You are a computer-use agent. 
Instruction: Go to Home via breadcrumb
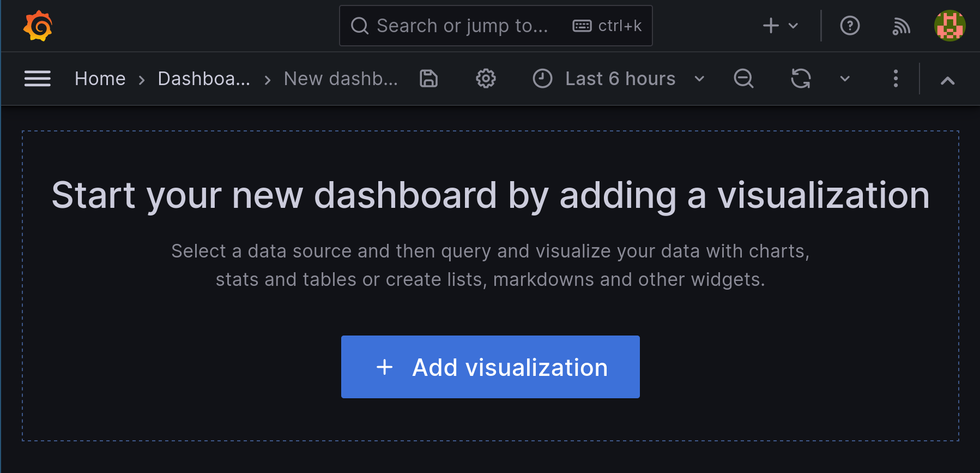100,79
